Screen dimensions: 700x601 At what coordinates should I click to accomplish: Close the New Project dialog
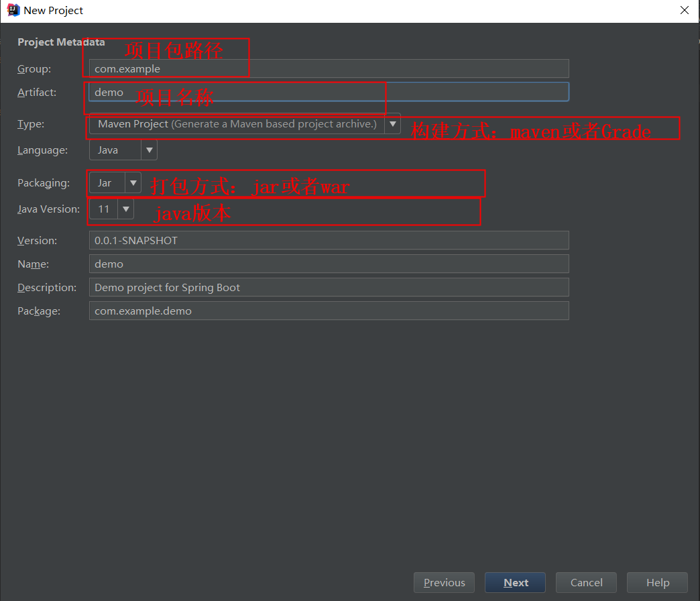pyautogui.click(x=685, y=10)
